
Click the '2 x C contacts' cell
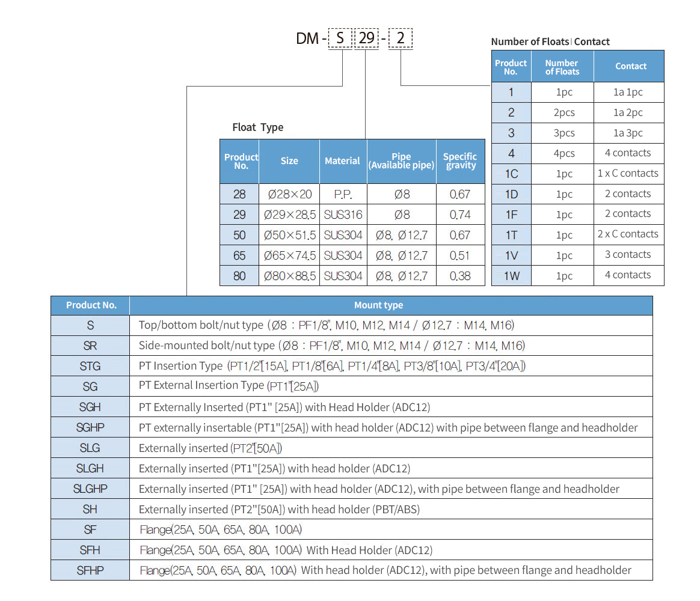coord(629,234)
